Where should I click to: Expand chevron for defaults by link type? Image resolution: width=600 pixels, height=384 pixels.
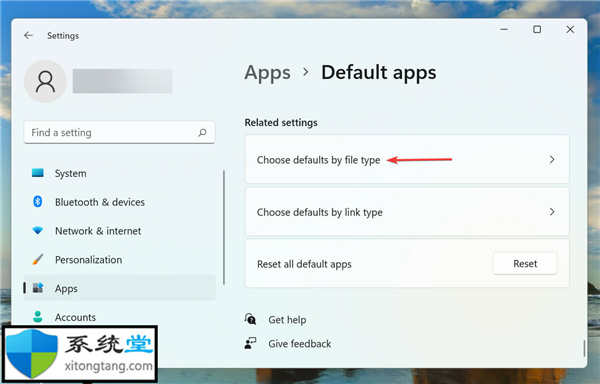tap(552, 212)
